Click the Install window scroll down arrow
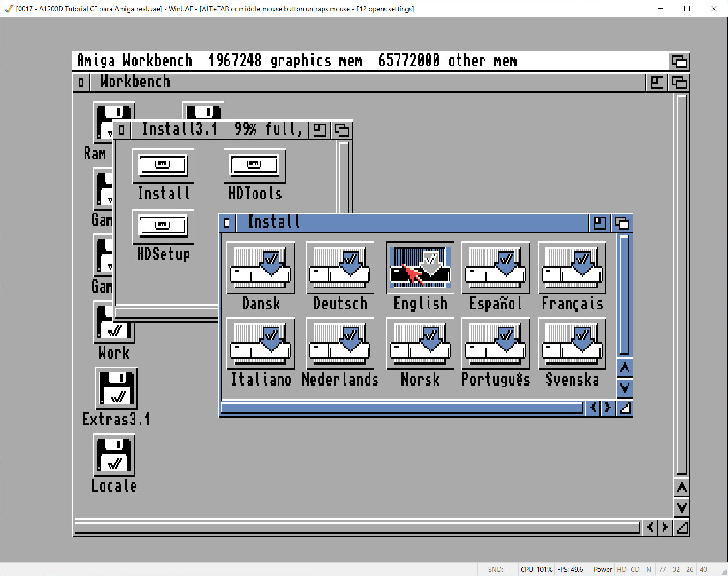728x576 pixels. pos(625,387)
